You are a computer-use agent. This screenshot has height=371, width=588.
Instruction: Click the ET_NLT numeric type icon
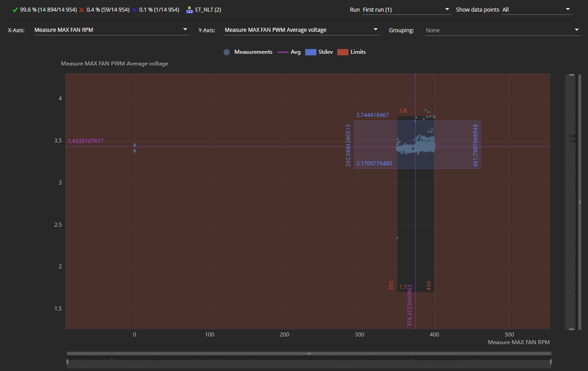(189, 9)
